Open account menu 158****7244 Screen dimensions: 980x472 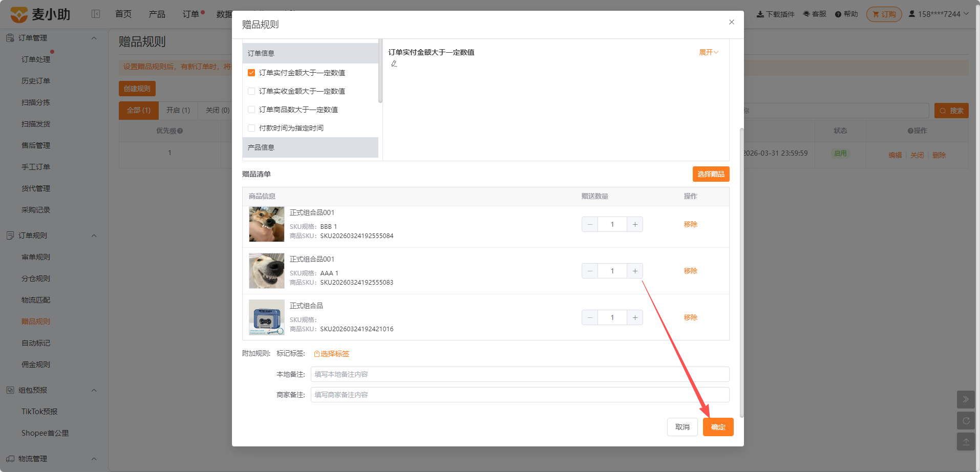coord(939,14)
